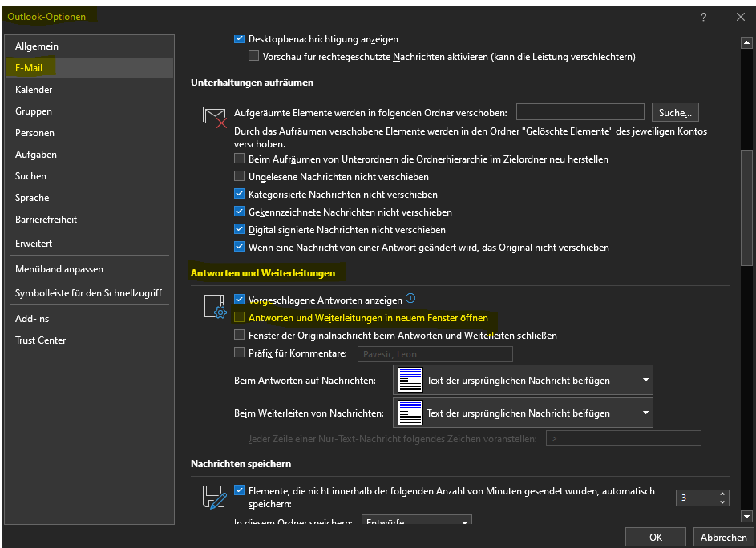Click the Suche... folder button

[675, 112]
